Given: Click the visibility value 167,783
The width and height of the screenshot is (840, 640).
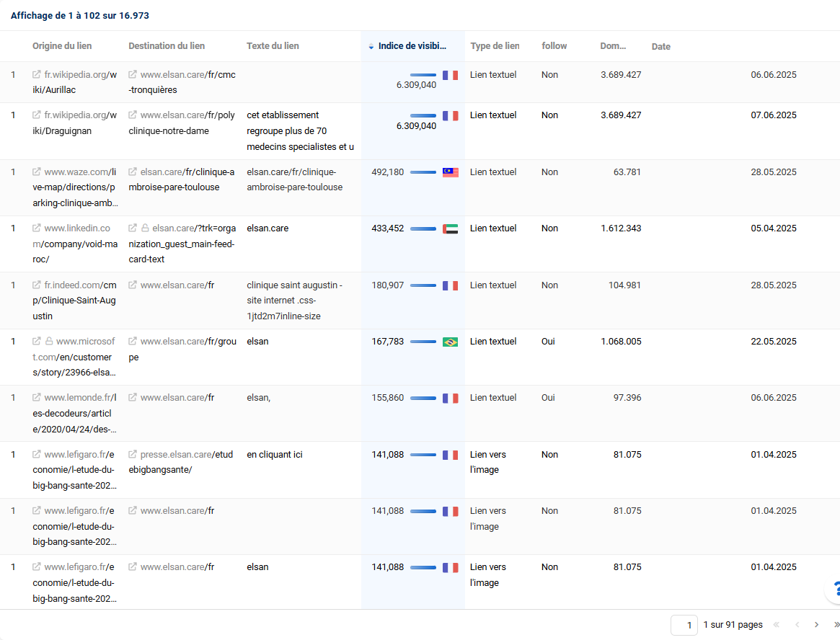Looking at the screenshot, I should pyautogui.click(x=388, y=341).
